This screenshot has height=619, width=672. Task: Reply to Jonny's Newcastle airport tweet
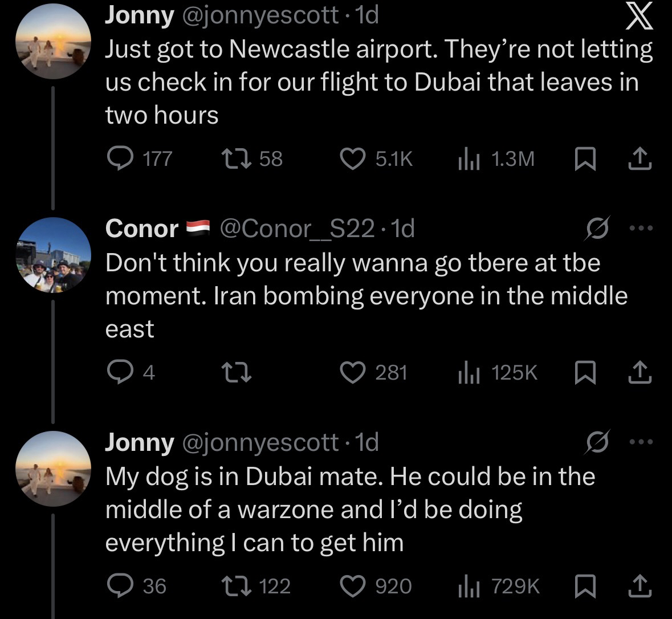[x=119, y=158]
